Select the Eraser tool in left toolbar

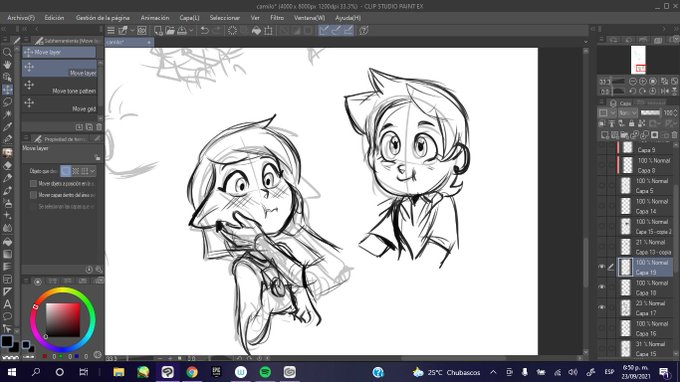(7, 165)
